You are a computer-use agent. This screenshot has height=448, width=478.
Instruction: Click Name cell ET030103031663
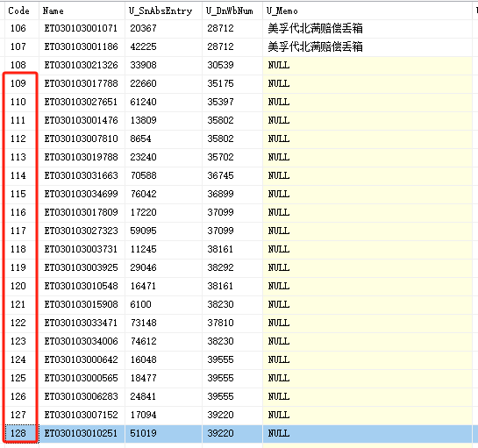coord(82,176)
